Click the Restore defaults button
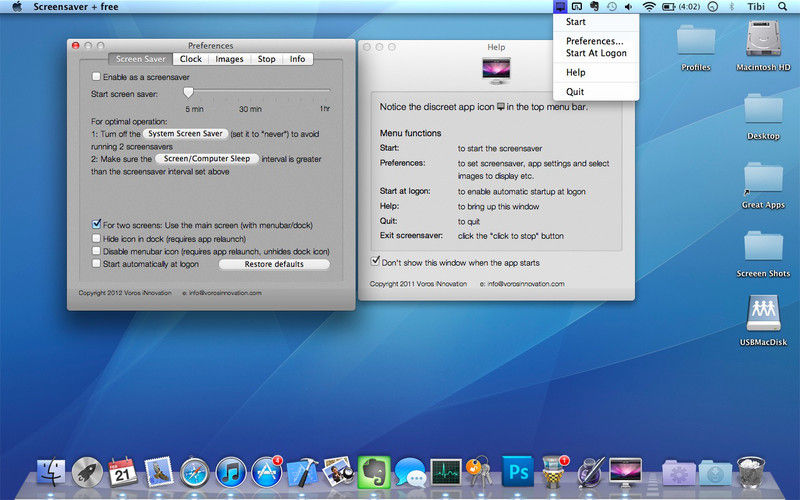 (x=274, y=264)
